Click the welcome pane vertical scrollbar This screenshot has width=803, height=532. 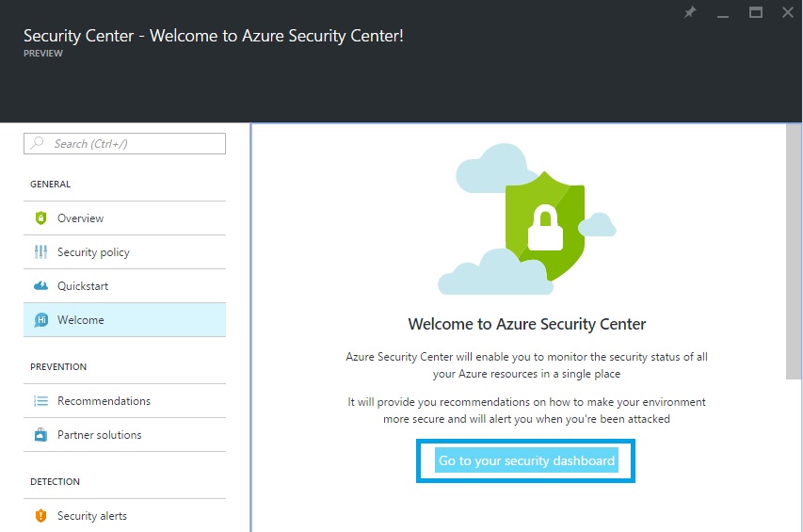pyautogui.click(x=794, y=254)
